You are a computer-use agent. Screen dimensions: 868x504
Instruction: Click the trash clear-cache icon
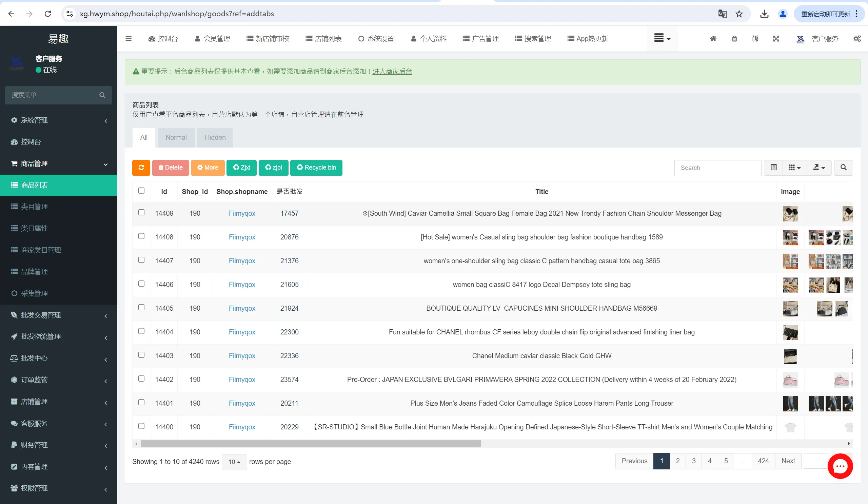(x=734, y=39)
